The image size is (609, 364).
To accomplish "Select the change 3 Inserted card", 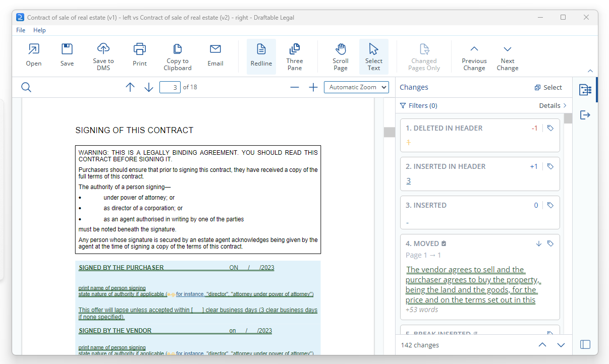I will click(480, 212).
